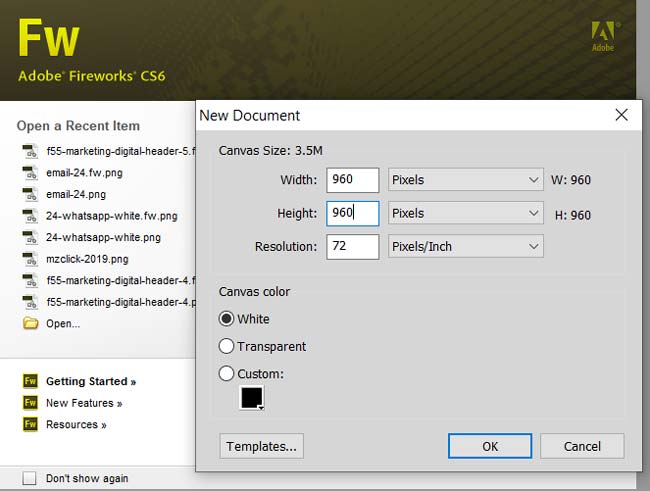Viewport: 650px width, 491px height.
Task: Click the Resolution input field
Action: tap(353, 246)
